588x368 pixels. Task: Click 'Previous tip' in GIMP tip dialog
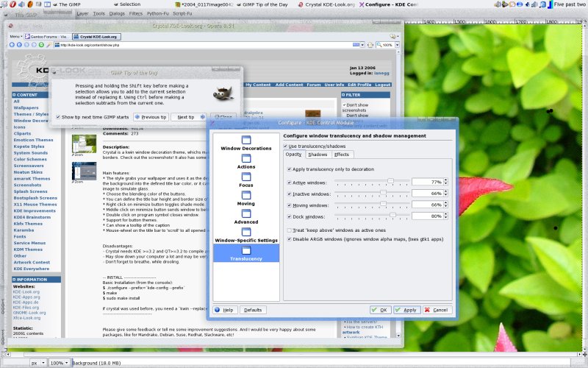pyautogui.click(x=151, y=117)
